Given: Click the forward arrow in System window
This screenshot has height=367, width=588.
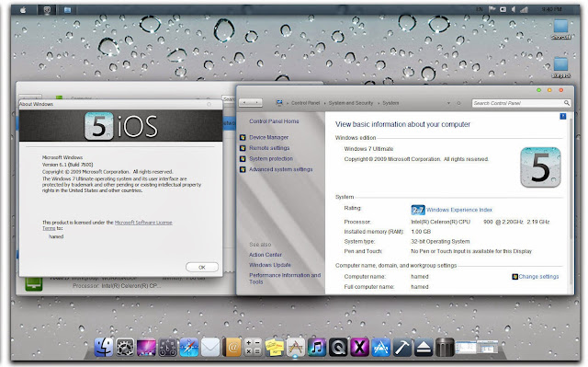Looking at the screenshot, I should [257, 102].
